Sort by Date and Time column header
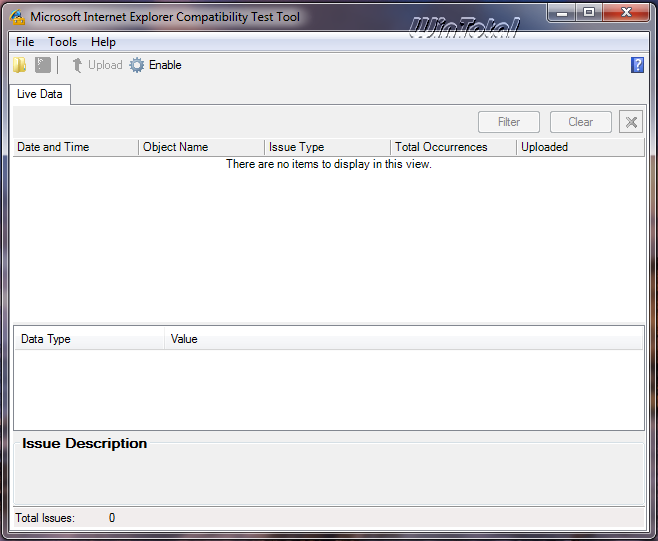Image resolution: width=658 pixels, height=541 pixels. click(x=76, y=147)
